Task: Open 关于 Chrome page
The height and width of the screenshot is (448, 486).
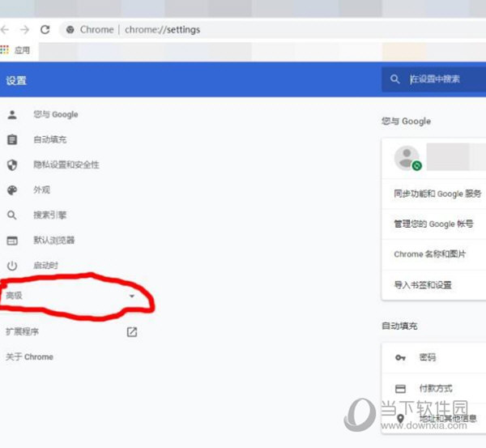Action: click(x=29, y=356)
